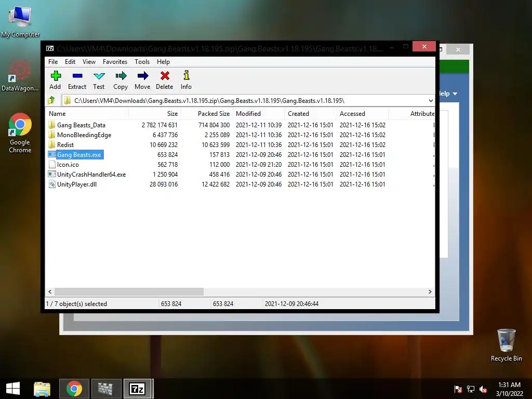
Task: Click packed size 2 255 089
Action: pos(217,135)
